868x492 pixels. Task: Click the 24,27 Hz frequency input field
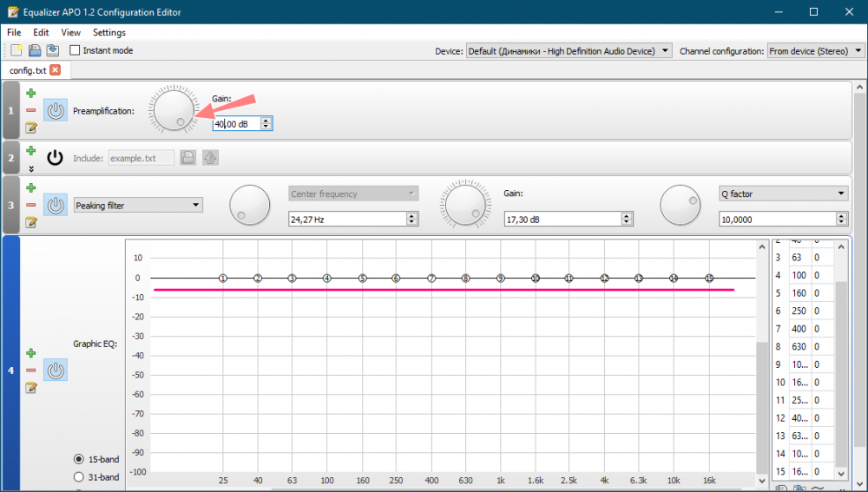tap(345, 220)
